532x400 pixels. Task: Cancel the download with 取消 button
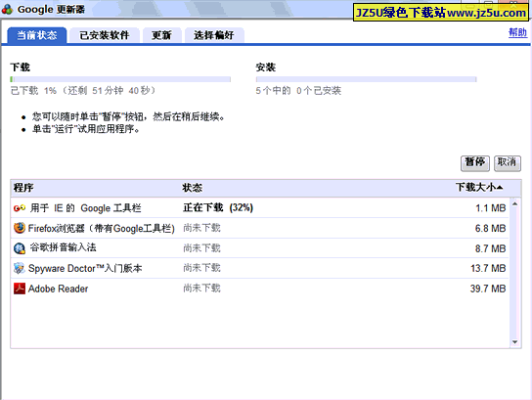pyautogui.click(x=508, y=163)
